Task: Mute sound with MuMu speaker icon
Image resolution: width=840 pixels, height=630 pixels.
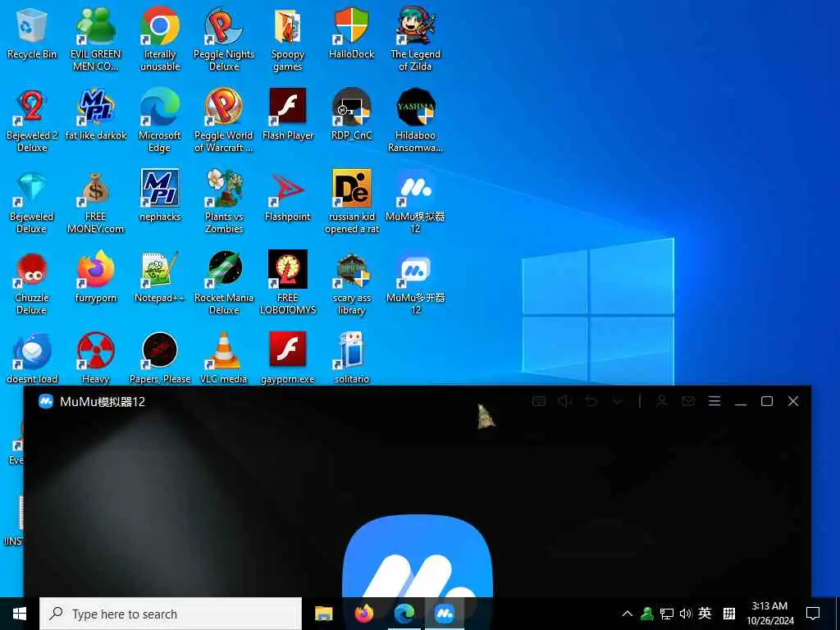Action: point(564,401)
